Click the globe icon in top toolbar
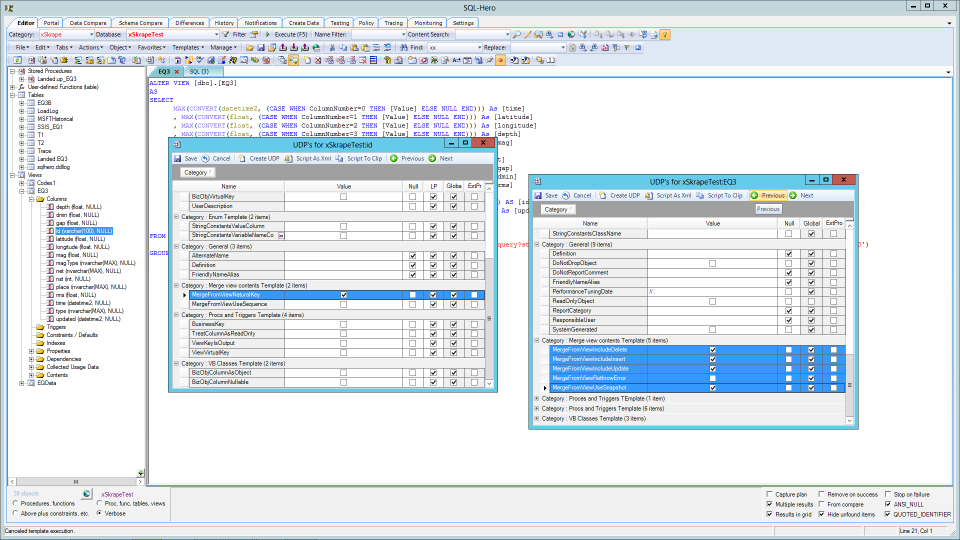Image resolution: width=960 pixels, height=540 pixels. point(571,34)
